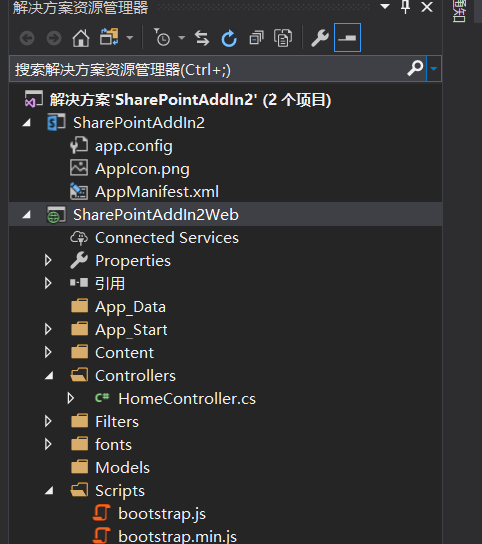Select AppIcon.png in the tree

point(142,169)
